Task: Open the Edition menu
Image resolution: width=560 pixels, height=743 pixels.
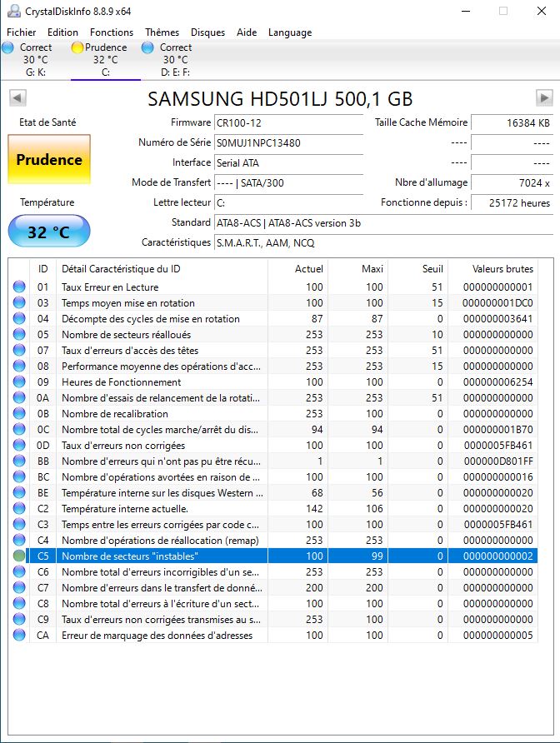Action: (x=62, y=32)
